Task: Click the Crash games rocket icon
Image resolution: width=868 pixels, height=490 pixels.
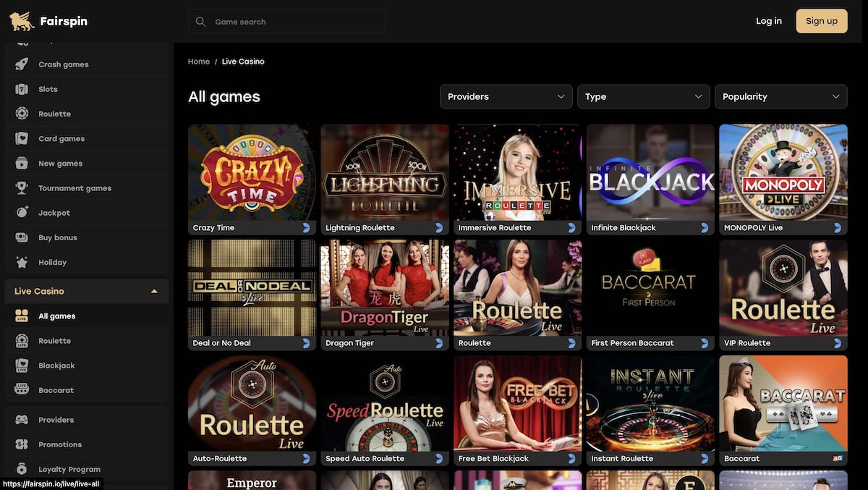Action: pos(22,64)
